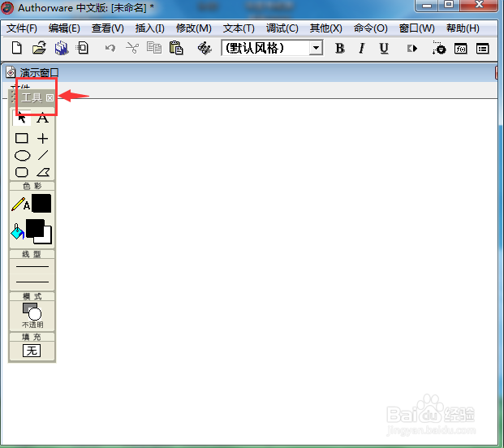Open the 文件(F) menu
The width and height of the screenshot is (504, 448).
(22, 28)
